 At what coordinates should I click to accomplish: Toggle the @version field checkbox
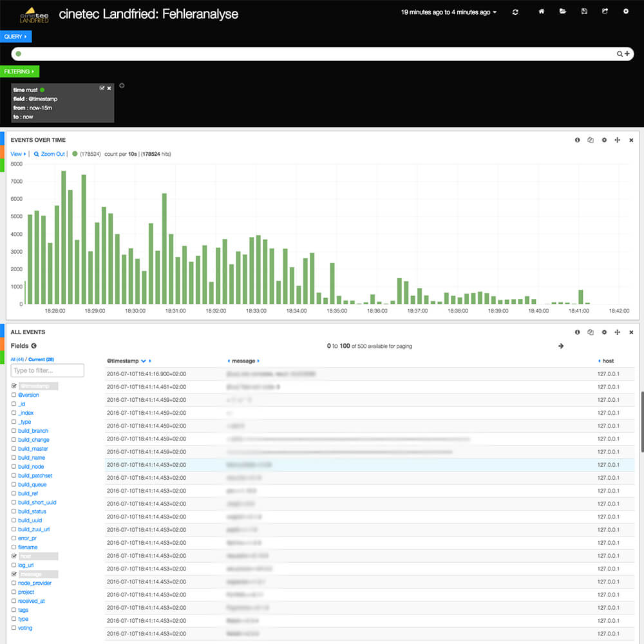[14, 395]
